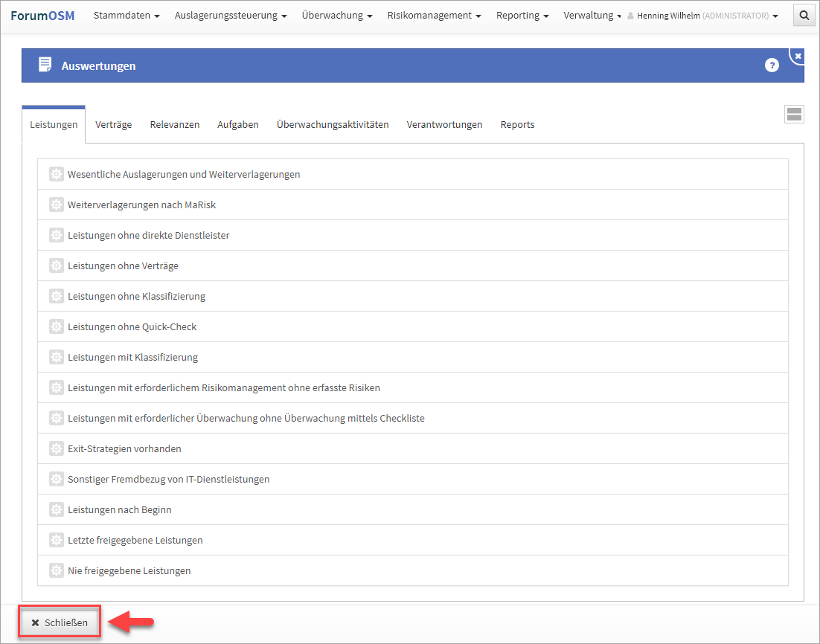
Task: Select the Überwachungsaktivitäten tab
Action: coord(333,124)
